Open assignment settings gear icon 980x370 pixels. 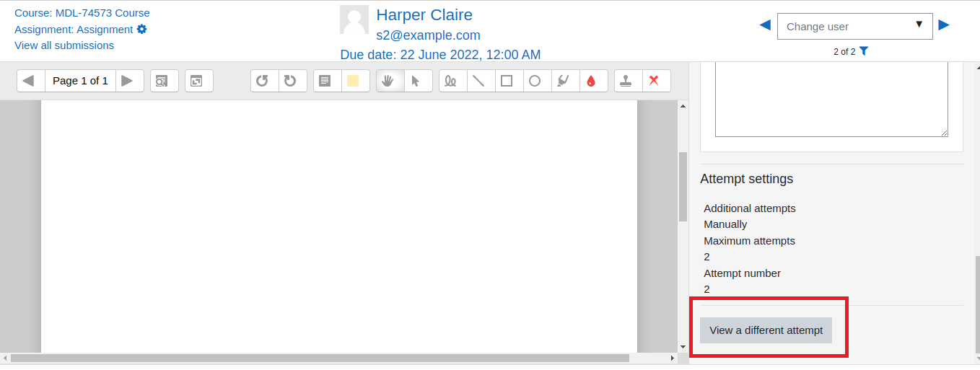click(x=142, y=29)
